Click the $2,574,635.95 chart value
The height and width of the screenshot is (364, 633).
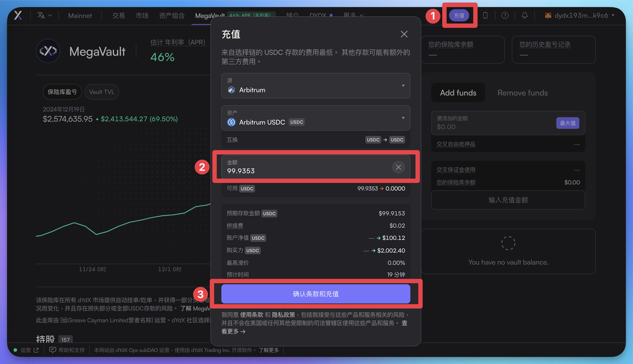point(68,119)
